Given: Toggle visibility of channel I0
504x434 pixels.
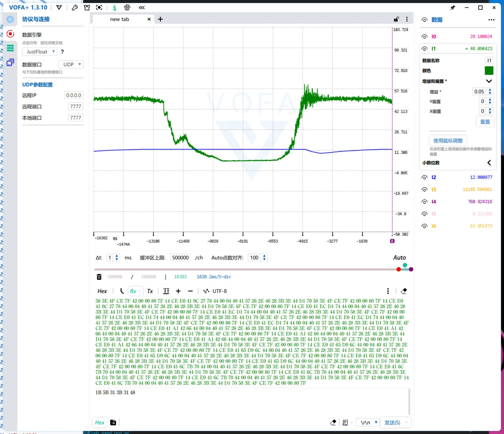Looking at the screenshot, I should [x=424, y=37].
